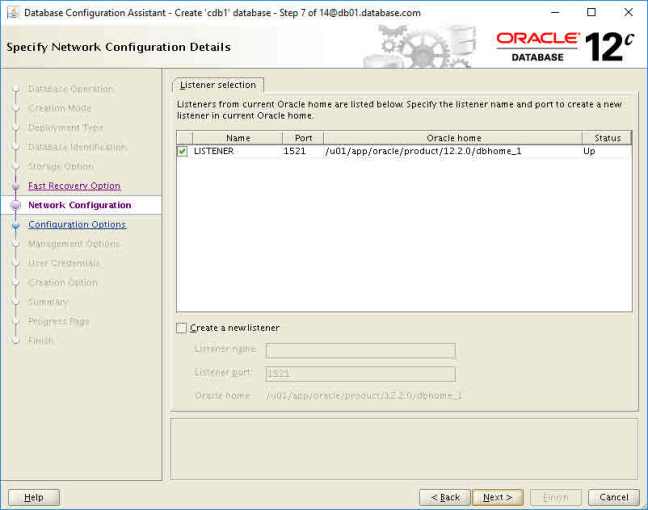Go to Configuration Options step
648x510 pixels.
pyautogui.click(x=77, y=225)
